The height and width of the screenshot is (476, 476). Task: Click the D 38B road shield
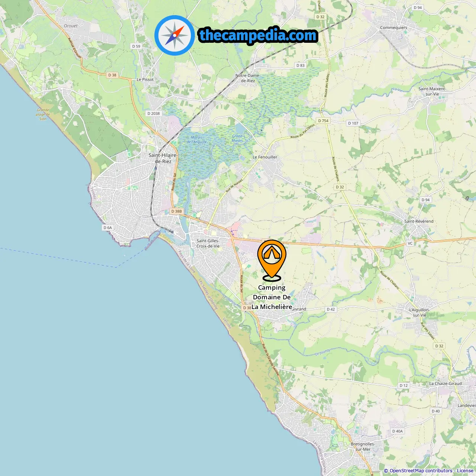(176, 211)
